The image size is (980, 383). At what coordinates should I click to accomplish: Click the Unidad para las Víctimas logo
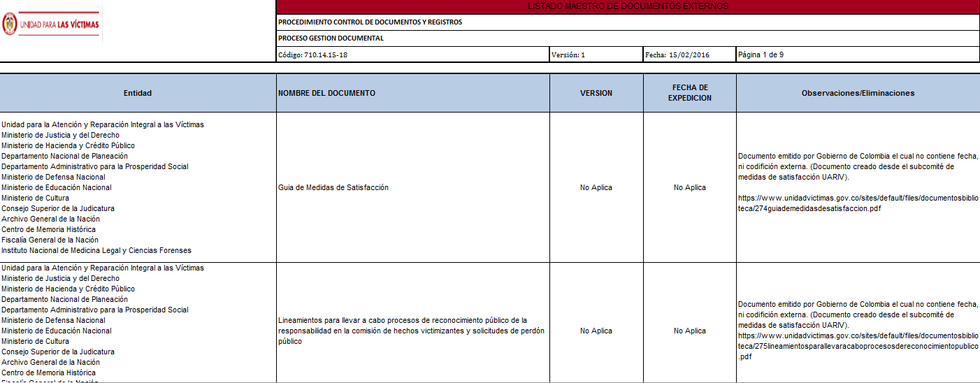(x=51, y=25)
